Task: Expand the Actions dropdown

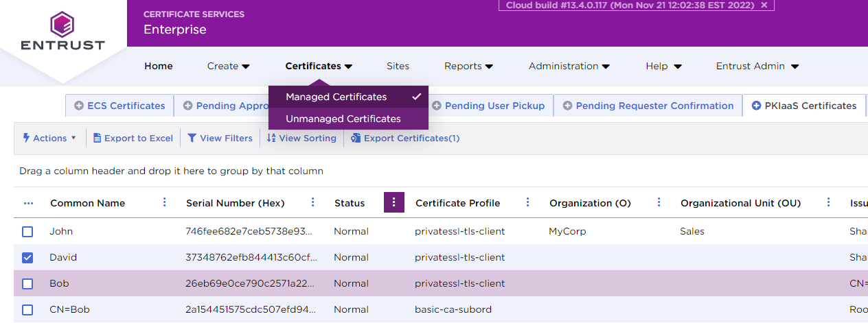Action: tap(50, 138)
